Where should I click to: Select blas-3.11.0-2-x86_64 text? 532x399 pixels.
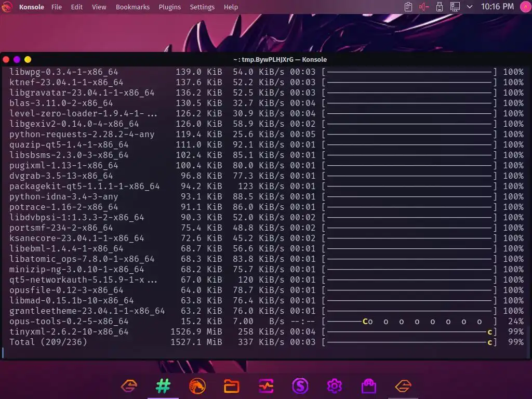61,103
